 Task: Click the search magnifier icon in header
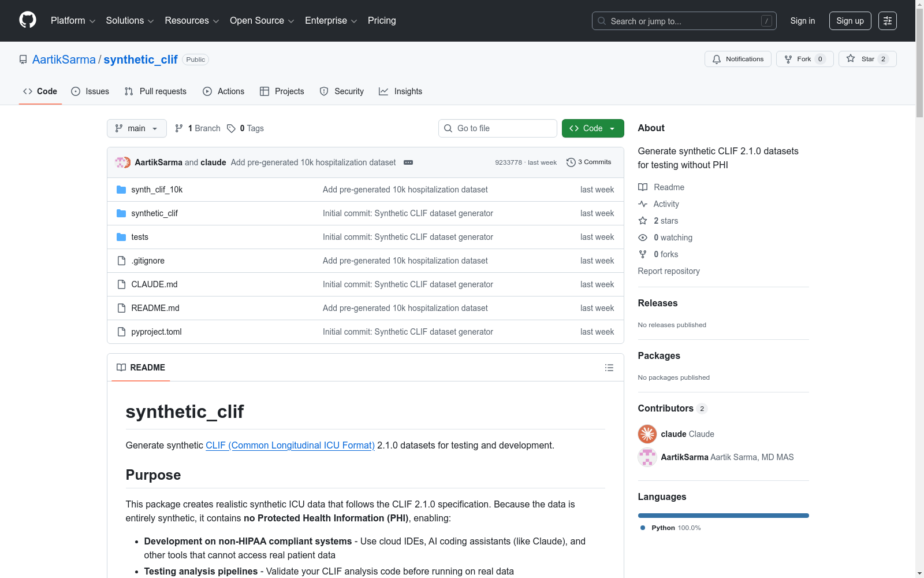click(602, 21)
